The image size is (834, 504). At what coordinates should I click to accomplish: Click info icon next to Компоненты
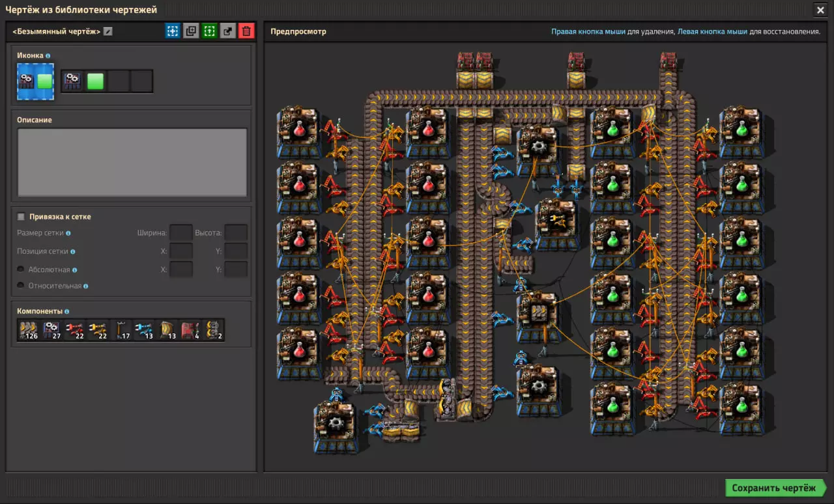(67, 312)
